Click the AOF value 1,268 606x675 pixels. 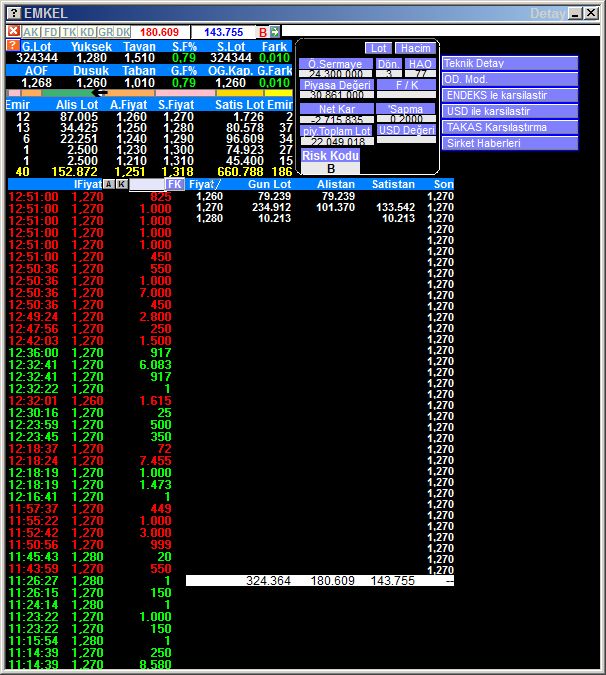(x=37, y=82)
